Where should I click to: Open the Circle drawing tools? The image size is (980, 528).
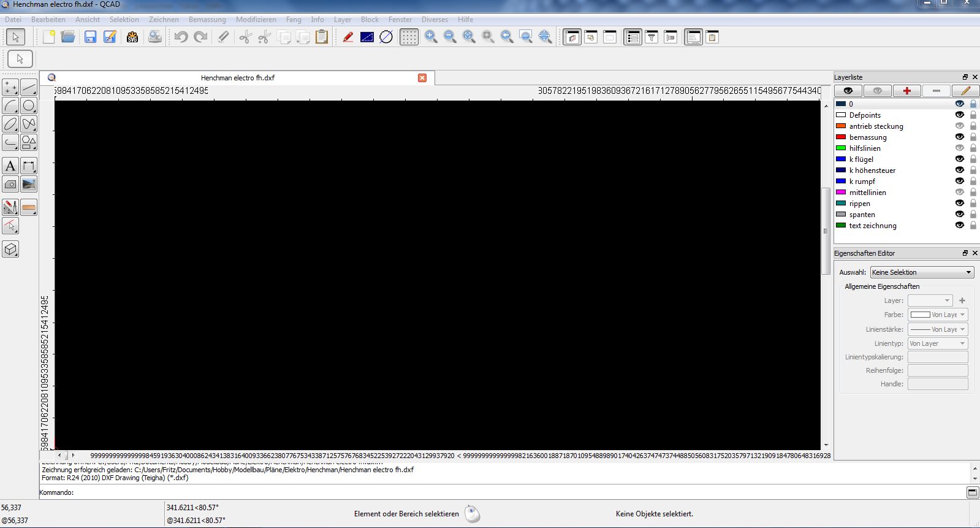(x=29, y=106)
